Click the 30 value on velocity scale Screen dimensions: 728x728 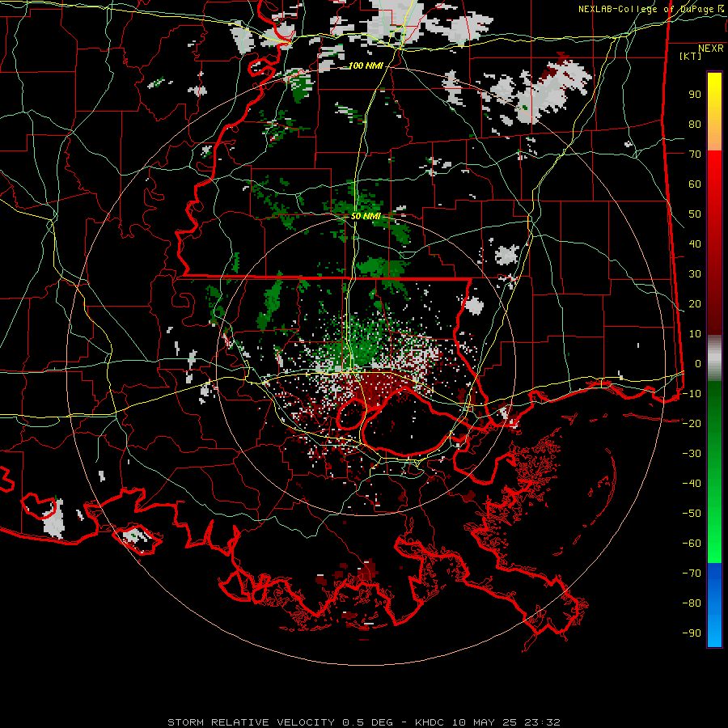click(x=695, y=274)
